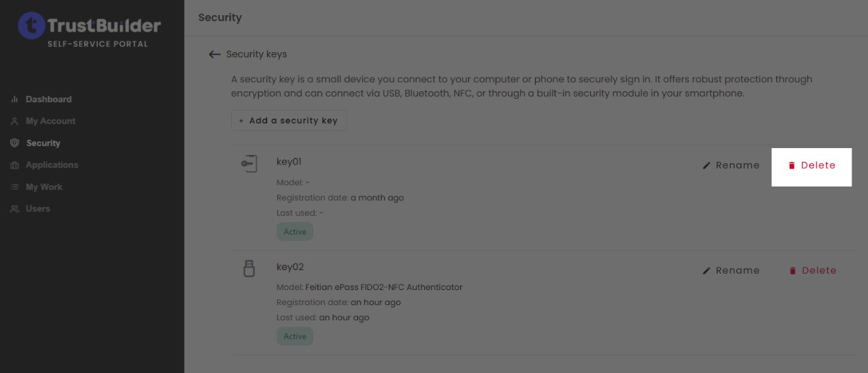Image resolution: width=868 pixels, height=373 pixels.
Task: Delete the key02 security key
Action: (x=812, y=271)
